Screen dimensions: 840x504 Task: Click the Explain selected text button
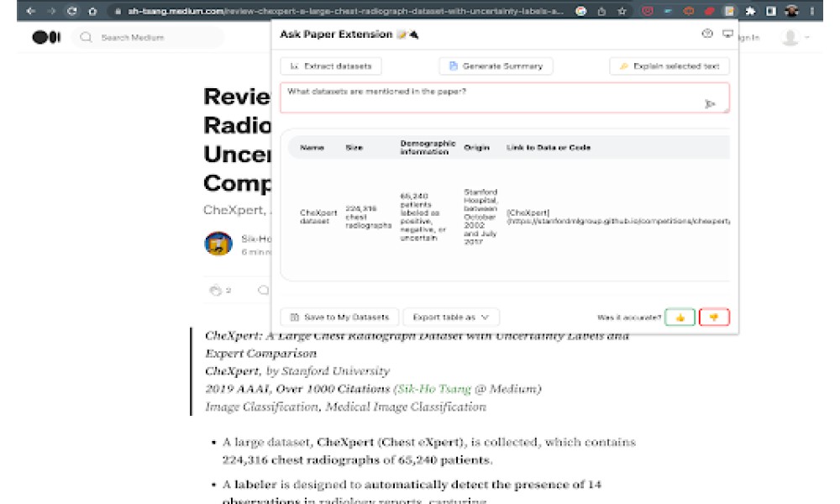click(x=669, y=66)
